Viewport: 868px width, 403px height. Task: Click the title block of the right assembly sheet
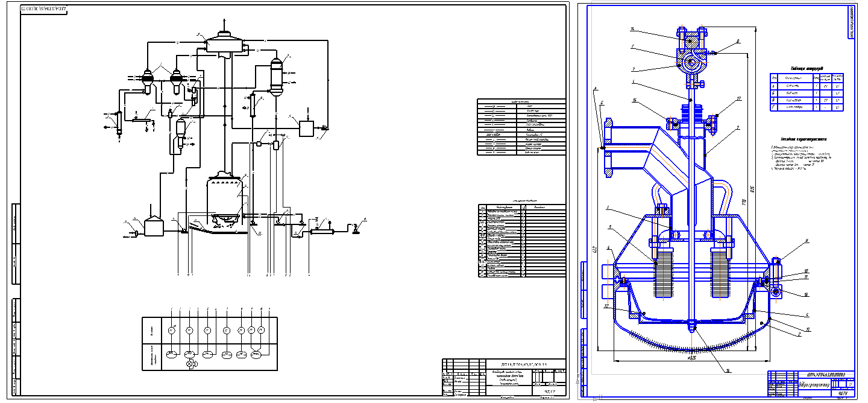click(811, 384)
